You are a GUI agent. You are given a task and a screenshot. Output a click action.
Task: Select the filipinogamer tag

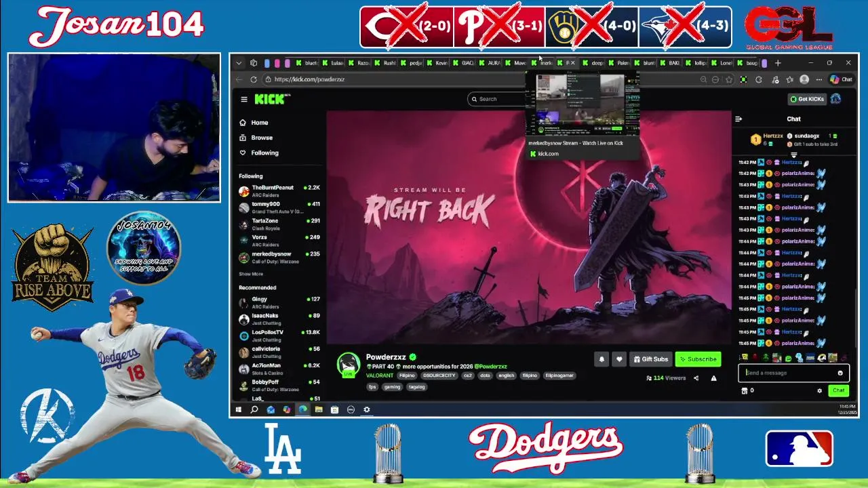(559, 375)
